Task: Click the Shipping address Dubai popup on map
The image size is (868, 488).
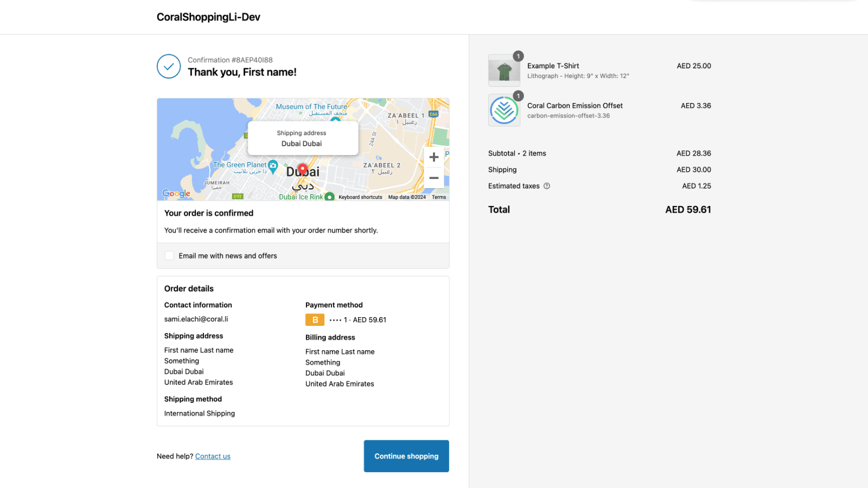Action: coord(302,138)
